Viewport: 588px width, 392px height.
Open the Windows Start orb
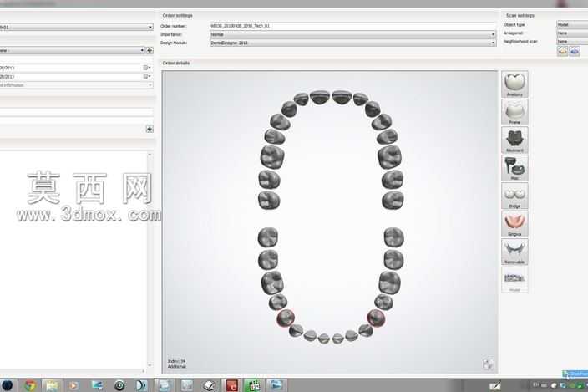tap(8, 385)
